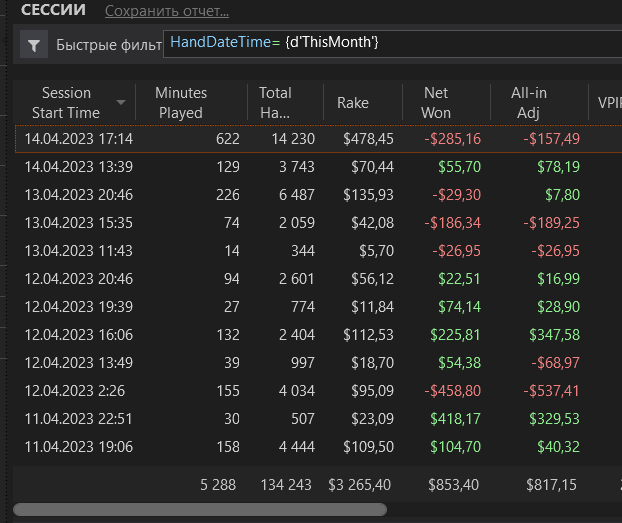Select the 14.04.2023 13:39 session row
Screen dimensions: 622x523
[x=319, y=167]
